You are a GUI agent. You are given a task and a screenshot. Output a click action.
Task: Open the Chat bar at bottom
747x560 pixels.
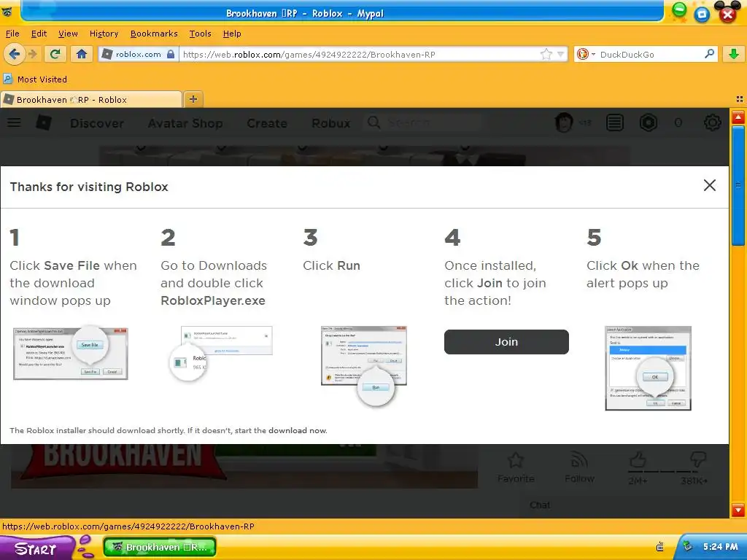[540, 505]
